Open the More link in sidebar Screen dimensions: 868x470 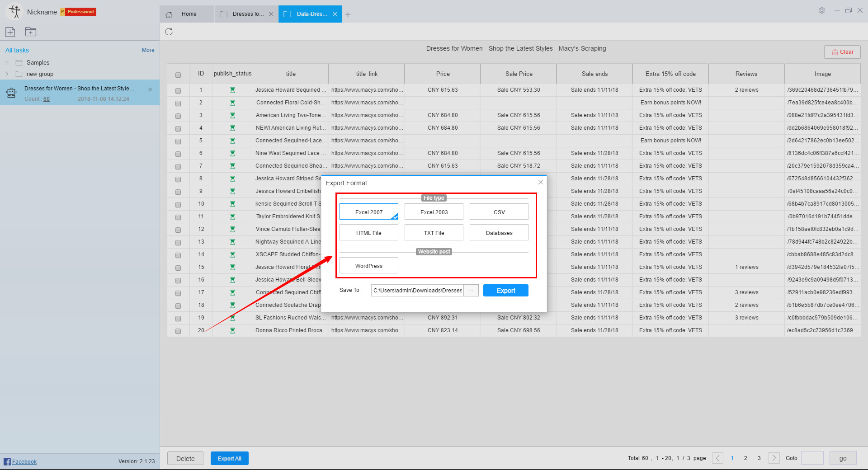pos(148,50)
